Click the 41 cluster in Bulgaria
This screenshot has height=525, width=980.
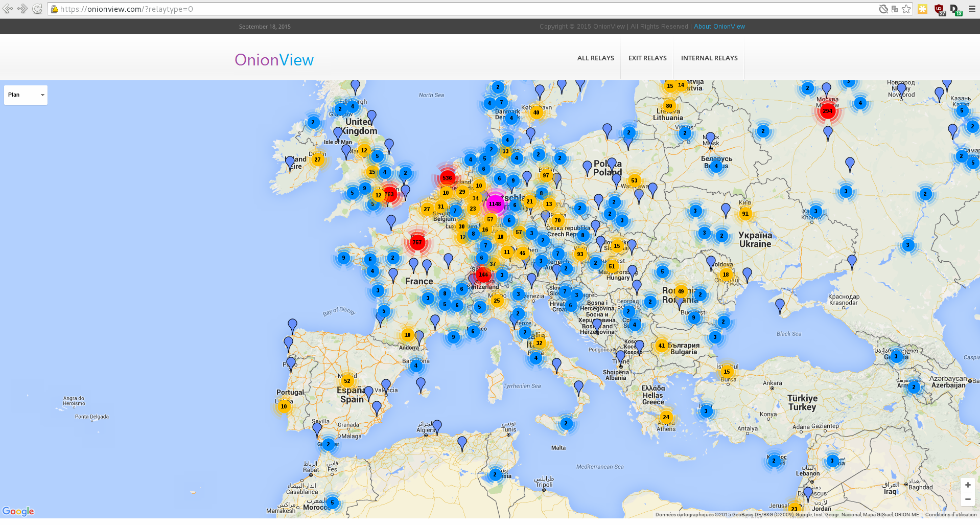coord(661,346)
